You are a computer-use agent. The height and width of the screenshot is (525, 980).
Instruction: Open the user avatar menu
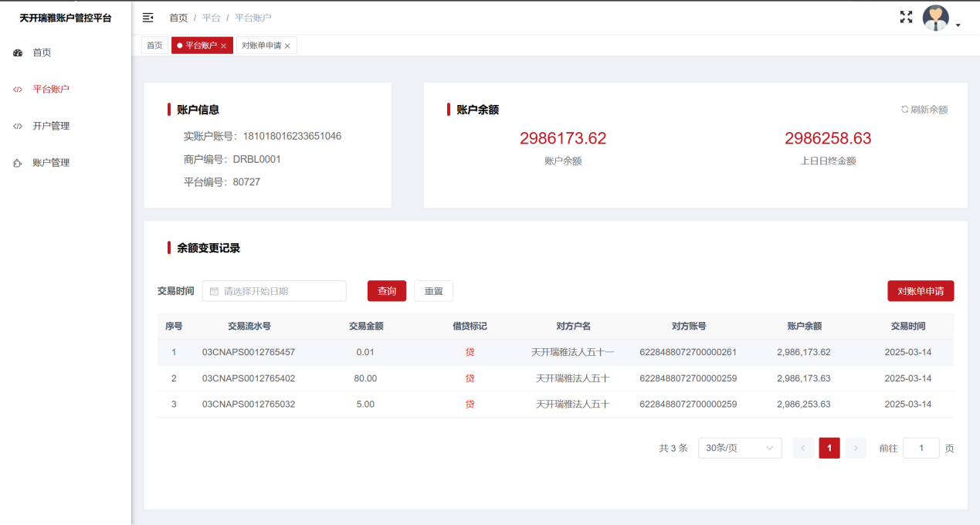(x=935, y=18)
